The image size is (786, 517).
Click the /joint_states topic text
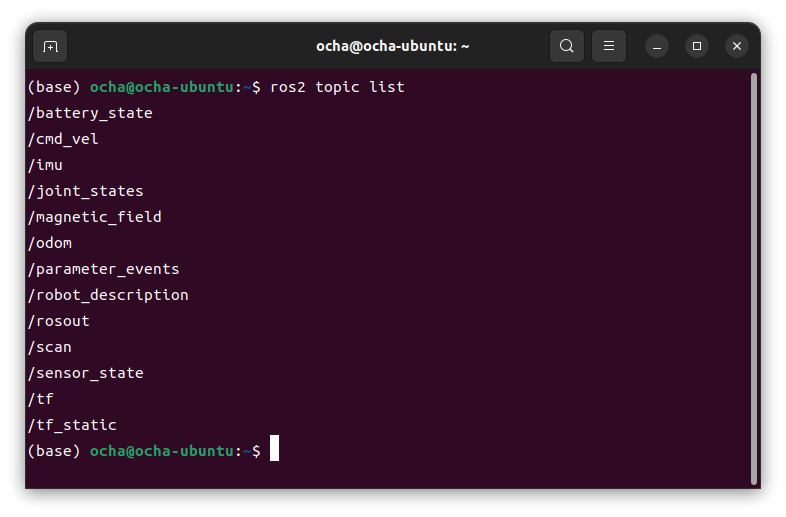(x=86, y=191)
